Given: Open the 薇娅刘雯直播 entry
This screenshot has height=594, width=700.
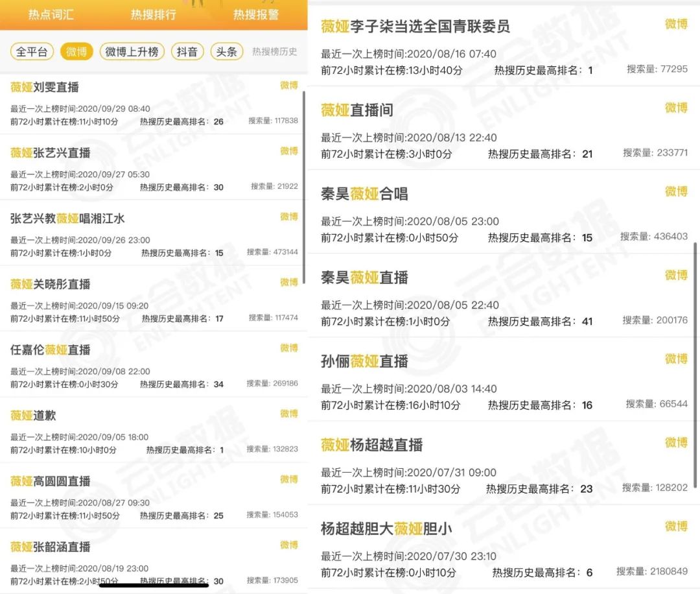Looking at the screenshot, I should pos(154,104).
